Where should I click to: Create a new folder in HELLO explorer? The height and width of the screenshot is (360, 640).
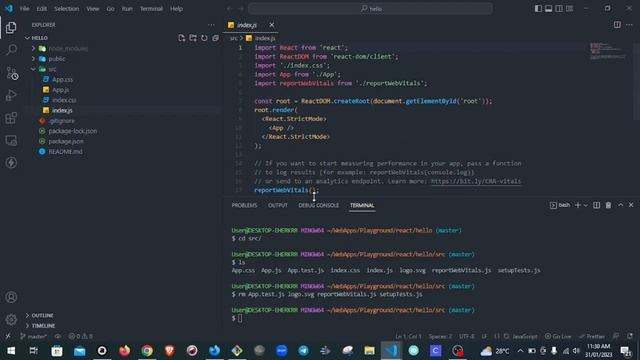(193, 38)
